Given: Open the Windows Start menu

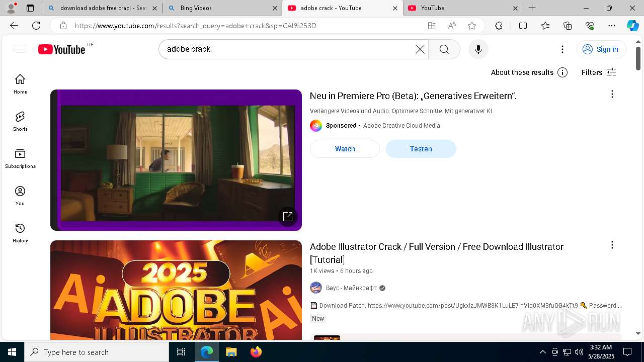Looking at the screenshot, I should tap(12, 352).
